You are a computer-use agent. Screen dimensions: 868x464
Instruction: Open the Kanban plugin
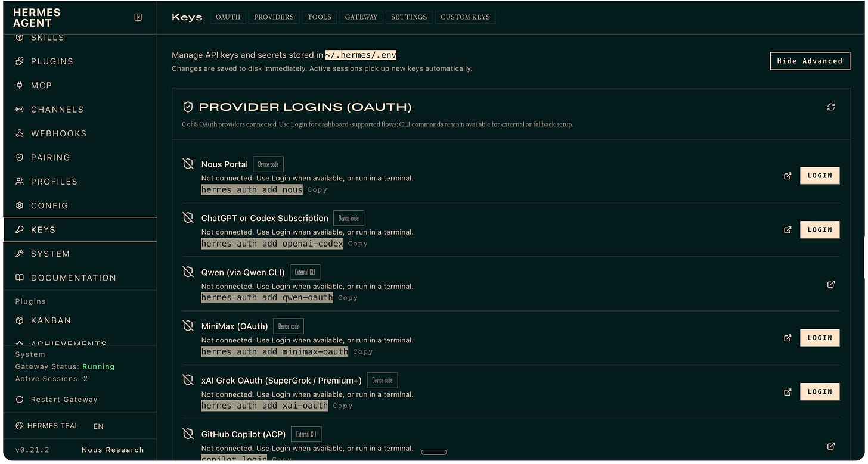click(80, 320)
